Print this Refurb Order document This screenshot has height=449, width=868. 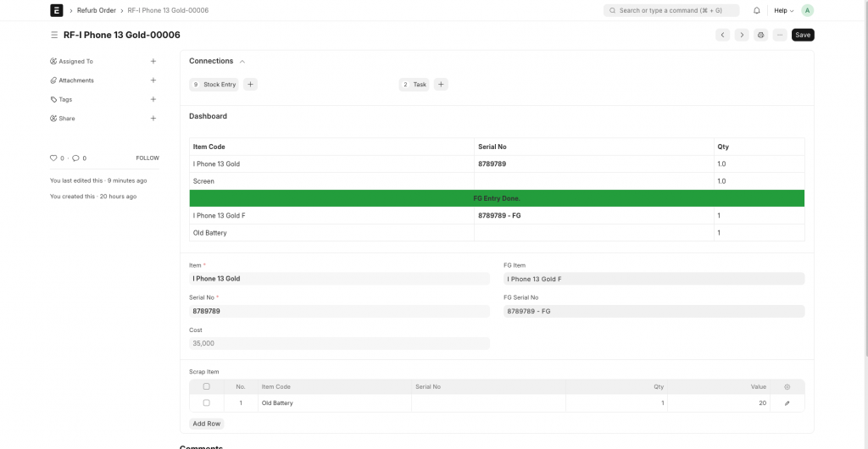[760, 35]
